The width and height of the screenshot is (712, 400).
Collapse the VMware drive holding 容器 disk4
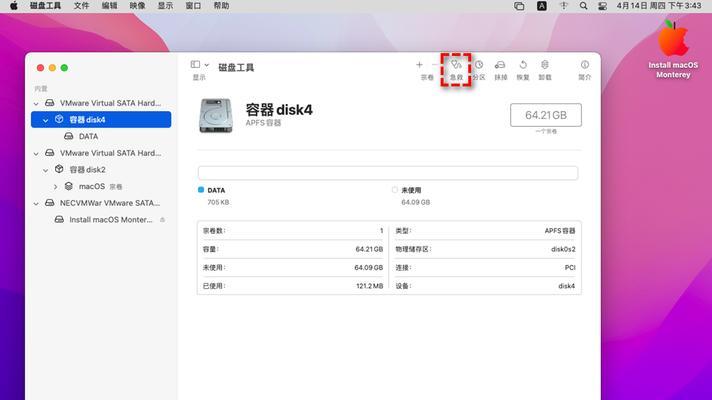[x=36, y=104]
